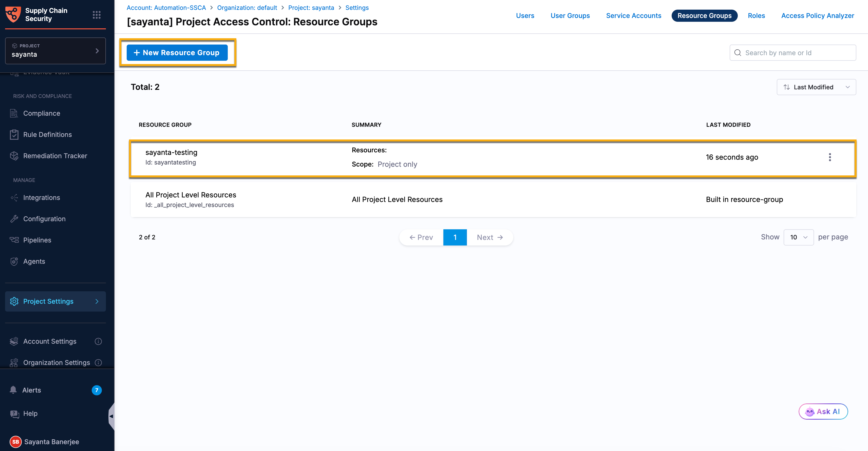The width and height of the screenshot is (868, 451).
Task: Collapse the sidebar using the arrow handle
Action: pyautogui.click(x=111, y=416)
